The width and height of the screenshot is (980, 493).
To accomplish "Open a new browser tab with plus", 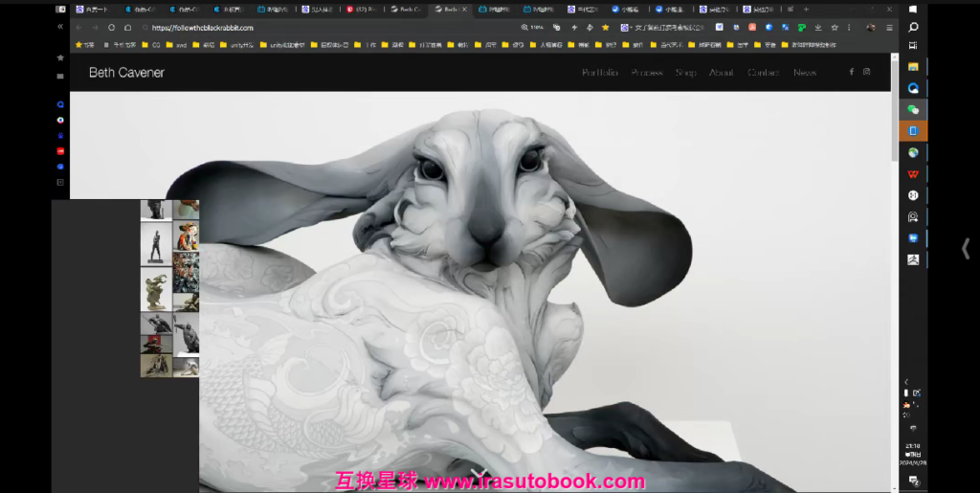I will click(x=806, y=10).
